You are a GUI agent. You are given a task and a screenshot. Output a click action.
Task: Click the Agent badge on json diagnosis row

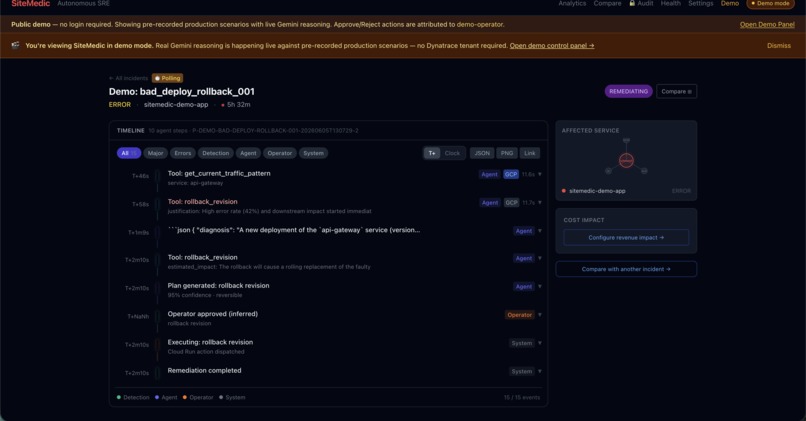coord(524,231)
